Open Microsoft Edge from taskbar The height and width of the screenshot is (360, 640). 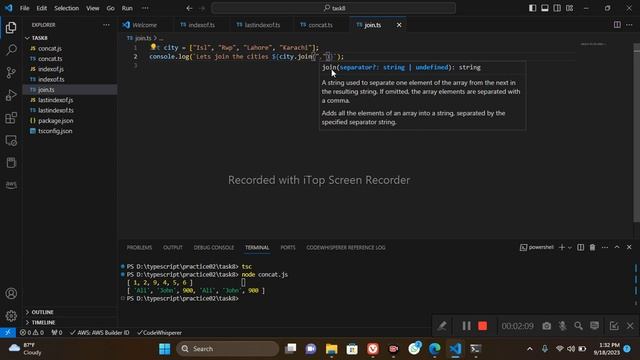click(x=435, y=349)
